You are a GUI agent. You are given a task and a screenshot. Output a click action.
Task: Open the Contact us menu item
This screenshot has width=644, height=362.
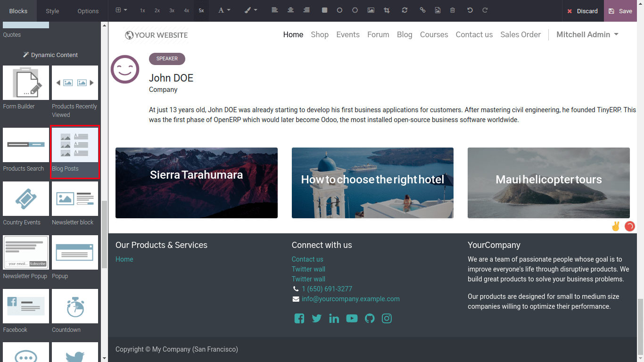pyautogui.click(x=474, y=34)
